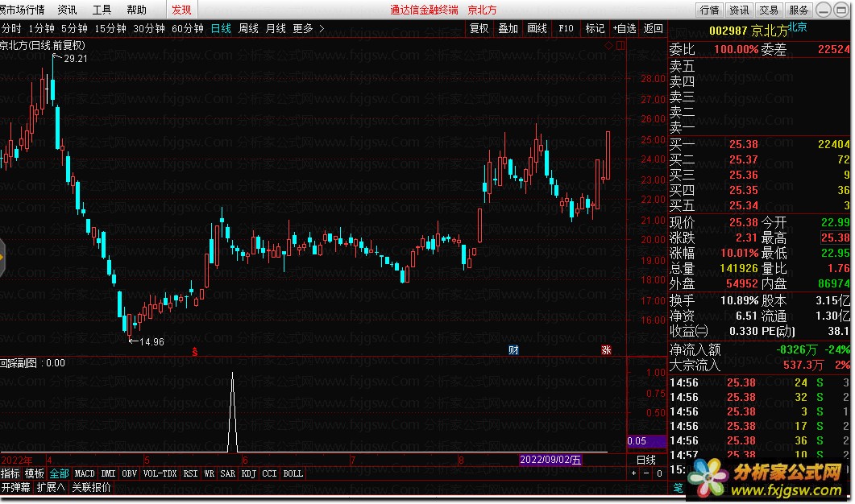The height and width of the screenshot is (504, 855).
Task: Switch sub-chart to DMI indicator
Action: click(109, 473)
